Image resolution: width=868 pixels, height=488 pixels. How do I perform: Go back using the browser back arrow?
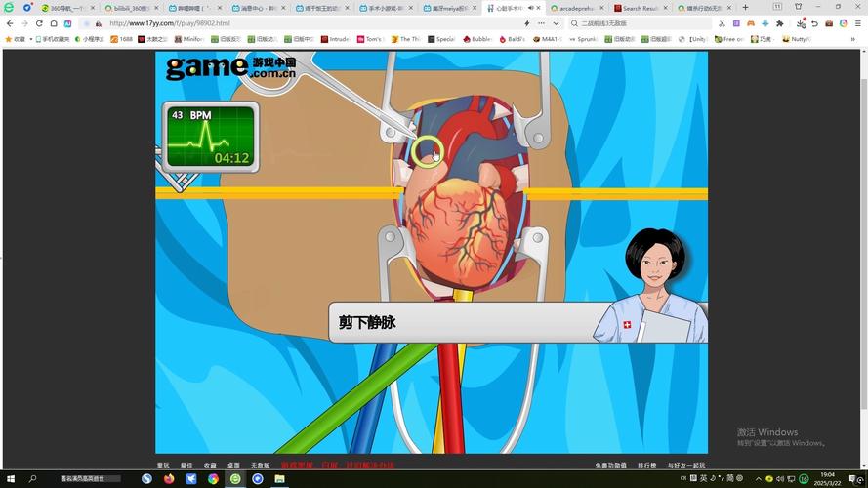tap(10, 23)
